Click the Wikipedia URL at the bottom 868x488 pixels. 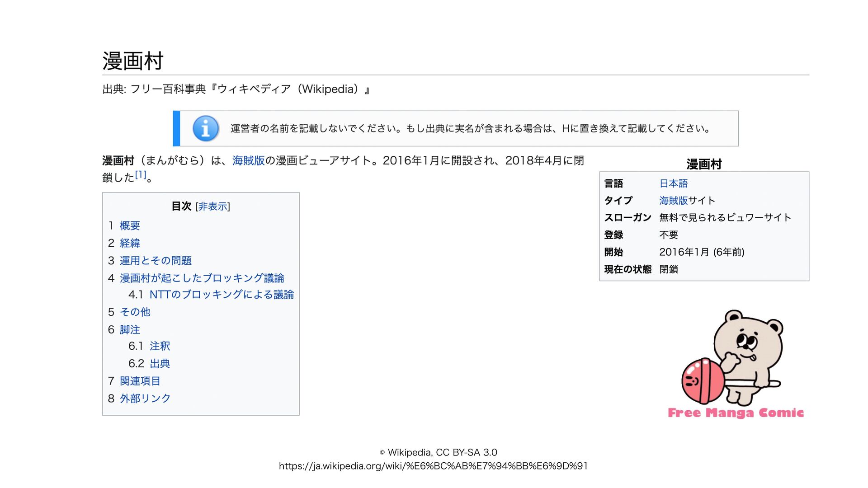(x=433, y=466)
